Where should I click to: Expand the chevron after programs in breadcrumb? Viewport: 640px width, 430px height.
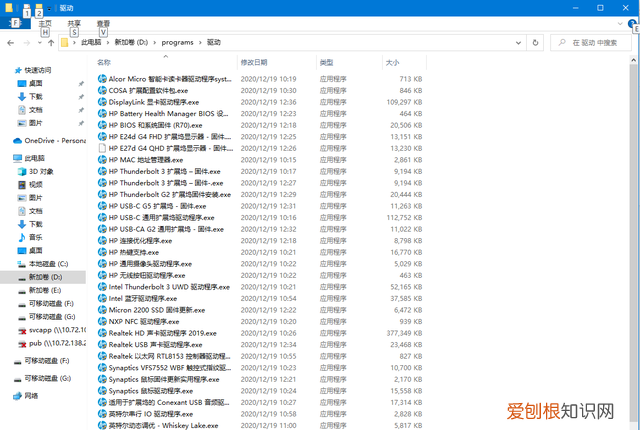200,42
